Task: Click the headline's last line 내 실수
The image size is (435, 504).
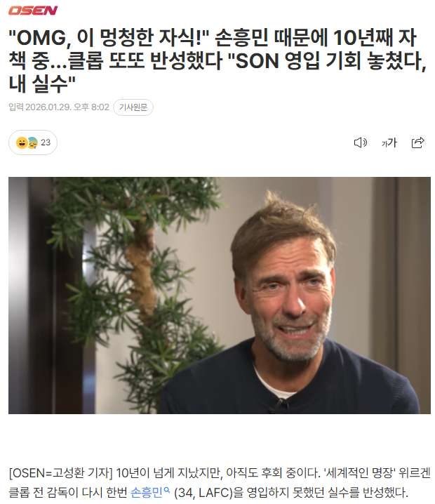Action: click(42, 84)
